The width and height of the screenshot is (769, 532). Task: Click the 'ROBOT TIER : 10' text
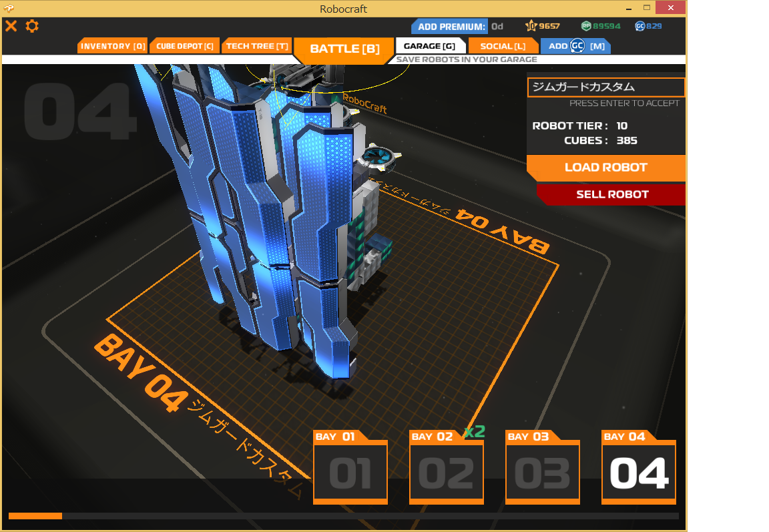579,126
